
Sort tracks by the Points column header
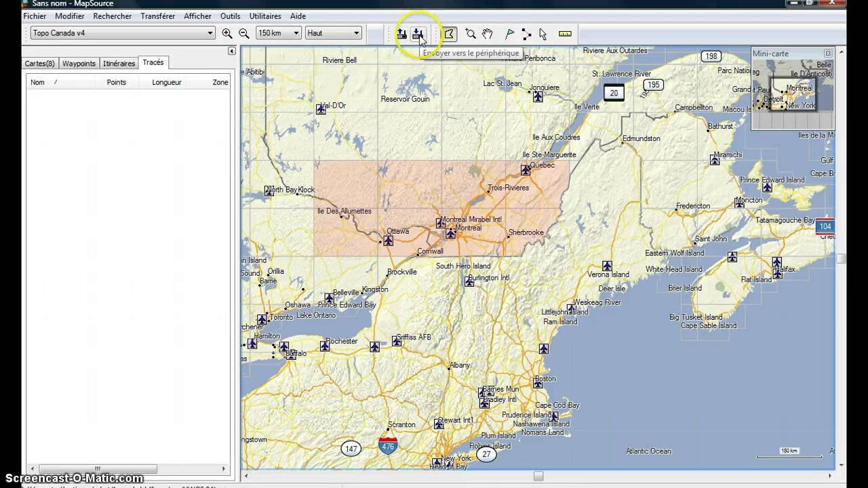[x=116, y=82]
